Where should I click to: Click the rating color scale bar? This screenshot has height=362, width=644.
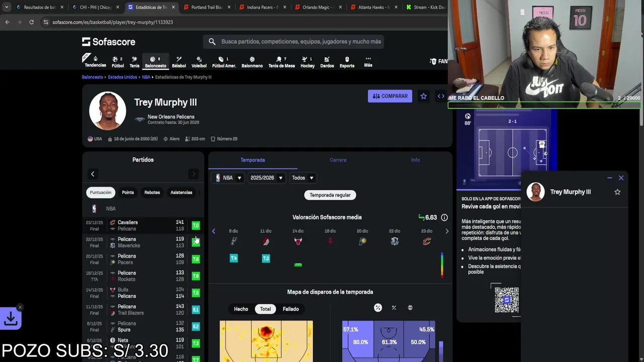point(442,265)
